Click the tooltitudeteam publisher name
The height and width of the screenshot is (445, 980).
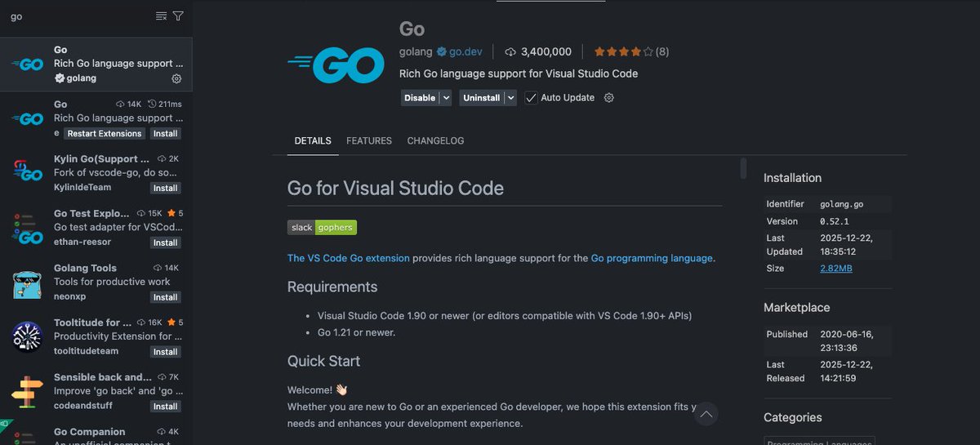tap(86, 351)
